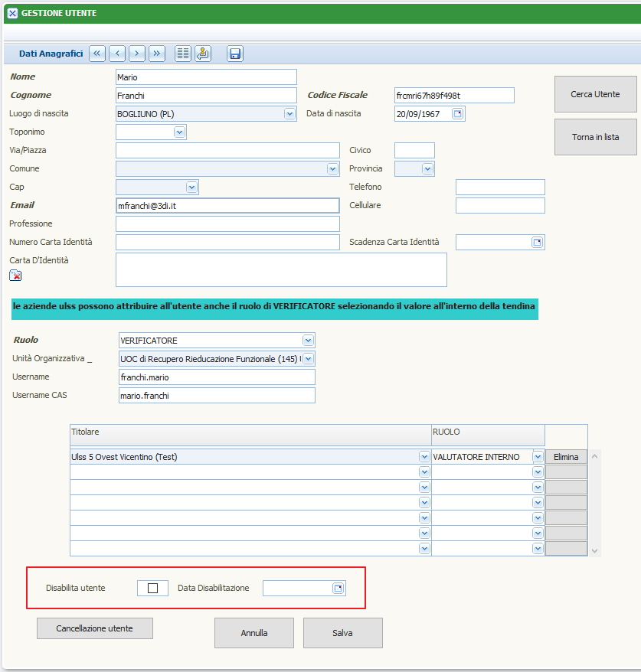The image size is (641, 672).
Task: Select the Telefono input field
Action: pos(500,188)
